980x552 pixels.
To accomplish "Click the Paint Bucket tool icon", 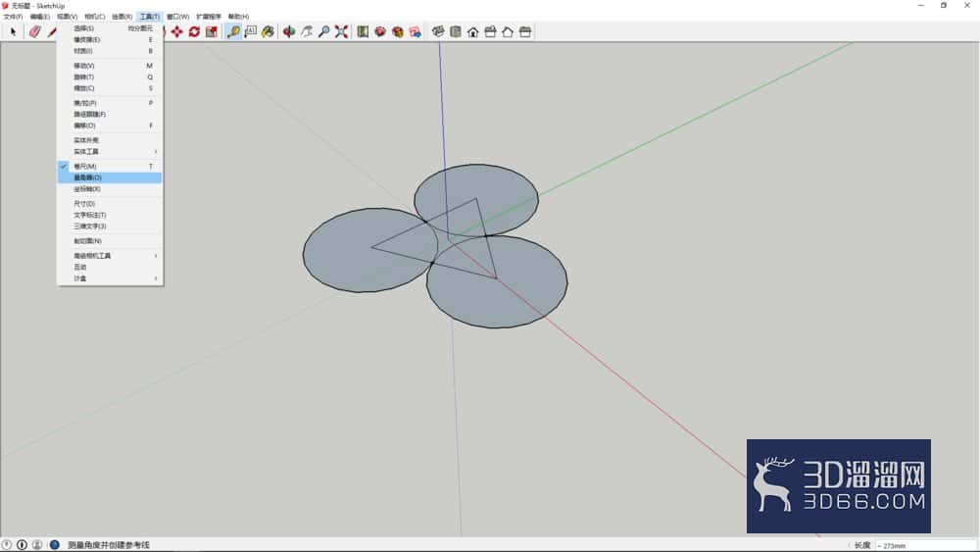I will coord(268,31).
